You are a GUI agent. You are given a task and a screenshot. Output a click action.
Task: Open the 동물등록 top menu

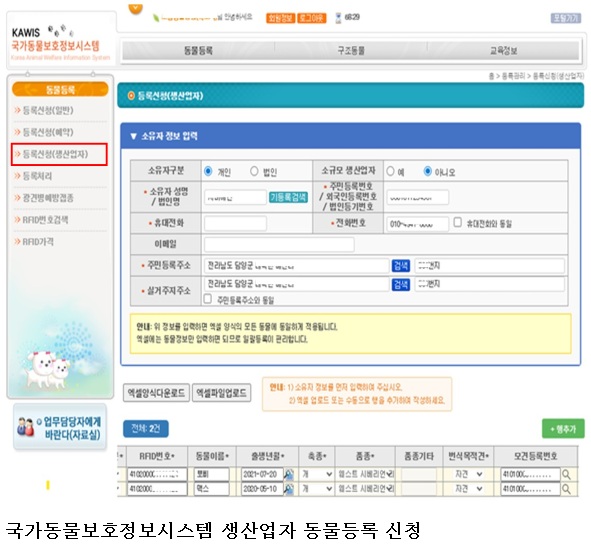click(198, 51)
